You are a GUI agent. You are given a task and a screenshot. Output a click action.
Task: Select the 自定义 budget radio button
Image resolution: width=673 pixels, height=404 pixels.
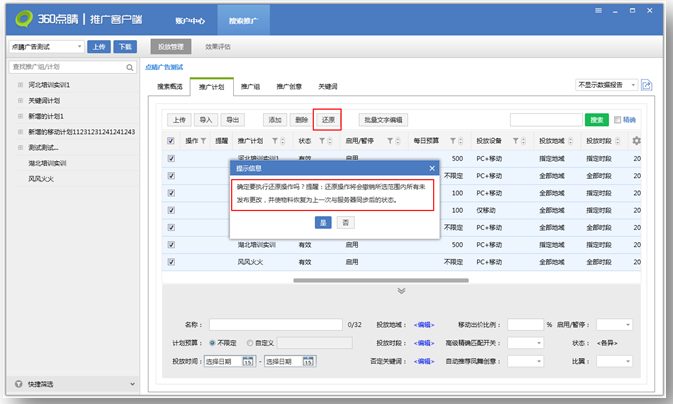(x=251, y=343)
